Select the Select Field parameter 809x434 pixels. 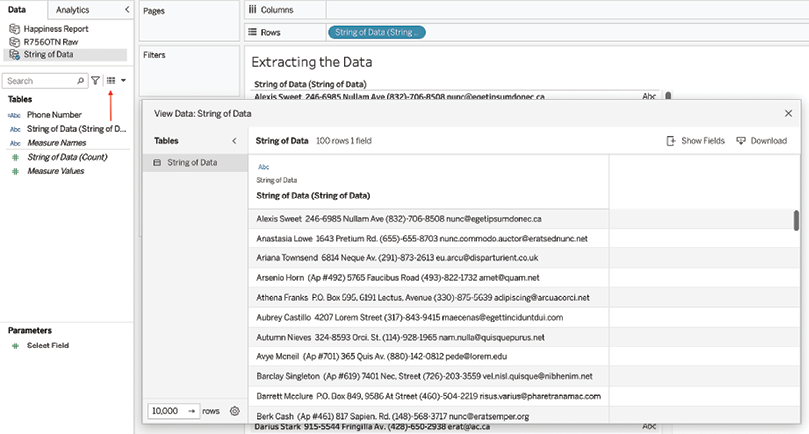(47, 345)
